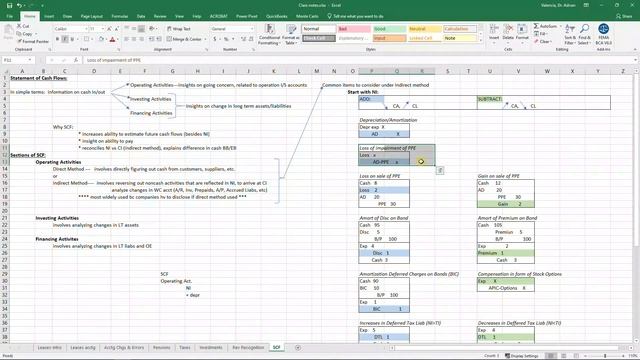Switch to the Review ribbon tab
Viewport: 640px width, 360px height.
pyautogui.click(x=160, y=16)
